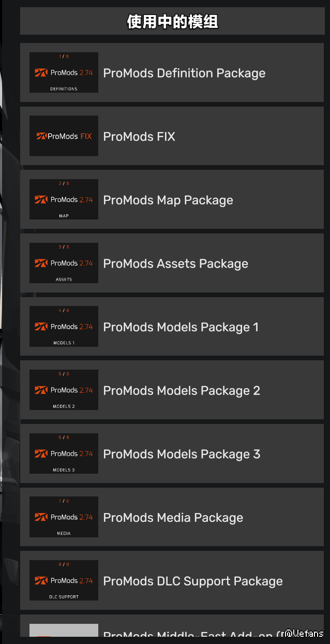Click the Models 1 package thumbnail icon
This screenshot has height=644, width=330.
[x=64, y=327]
